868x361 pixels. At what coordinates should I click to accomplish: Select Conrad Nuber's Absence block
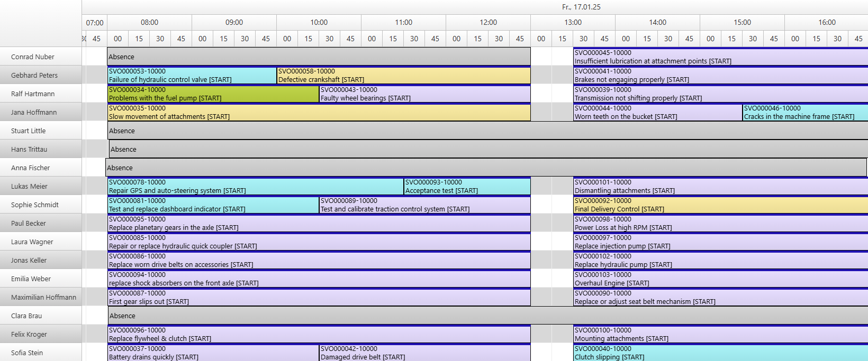coord(319,57)
